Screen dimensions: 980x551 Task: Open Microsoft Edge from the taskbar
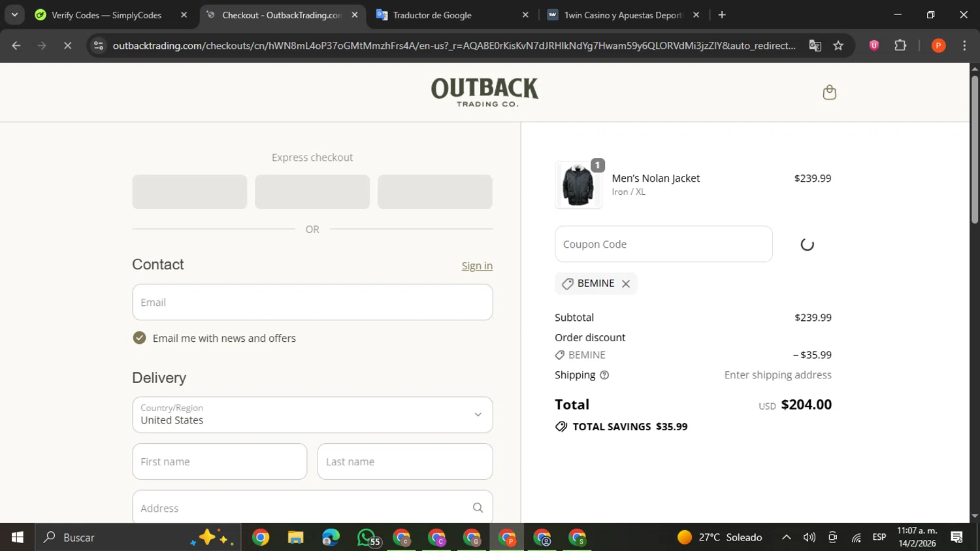click(331, 537)
